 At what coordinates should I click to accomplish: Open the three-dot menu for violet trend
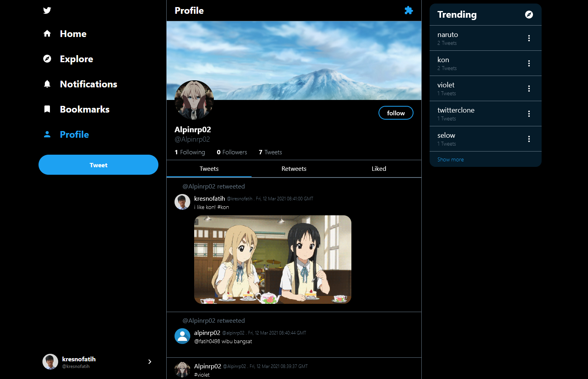(529, 89)
